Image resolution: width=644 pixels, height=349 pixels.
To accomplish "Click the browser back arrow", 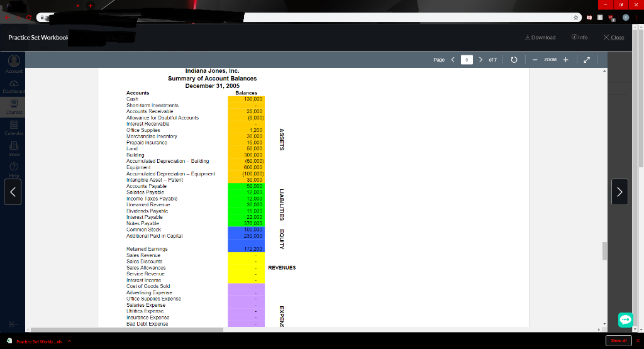I will (7, 17).
